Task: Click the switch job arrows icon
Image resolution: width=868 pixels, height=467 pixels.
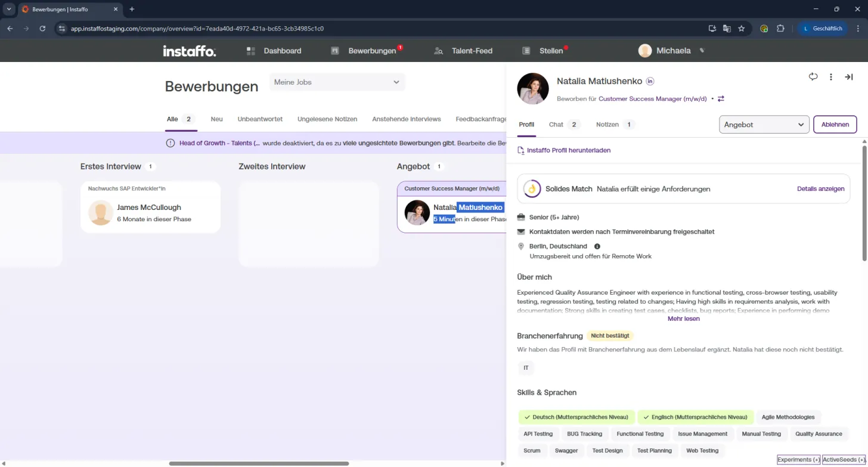Action: pos(721,99)
